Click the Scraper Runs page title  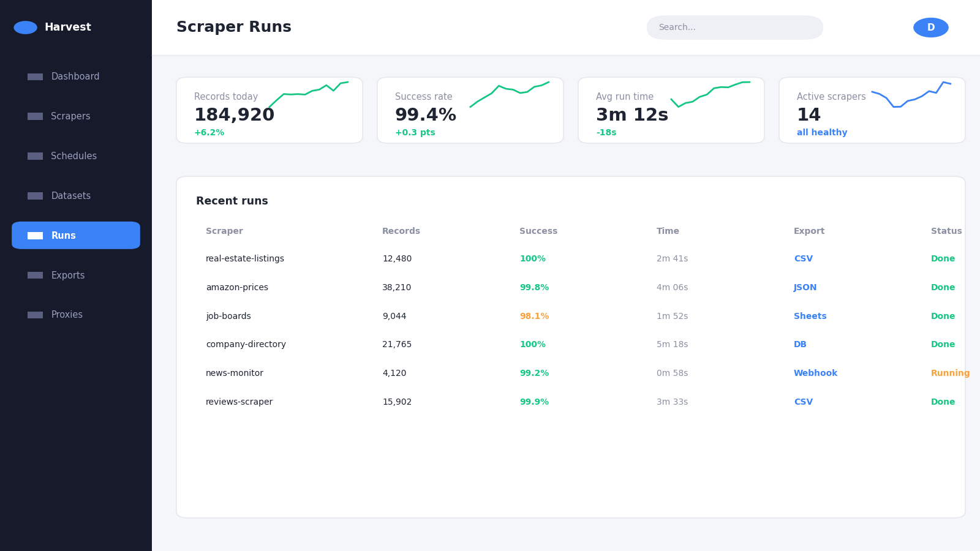234,28
